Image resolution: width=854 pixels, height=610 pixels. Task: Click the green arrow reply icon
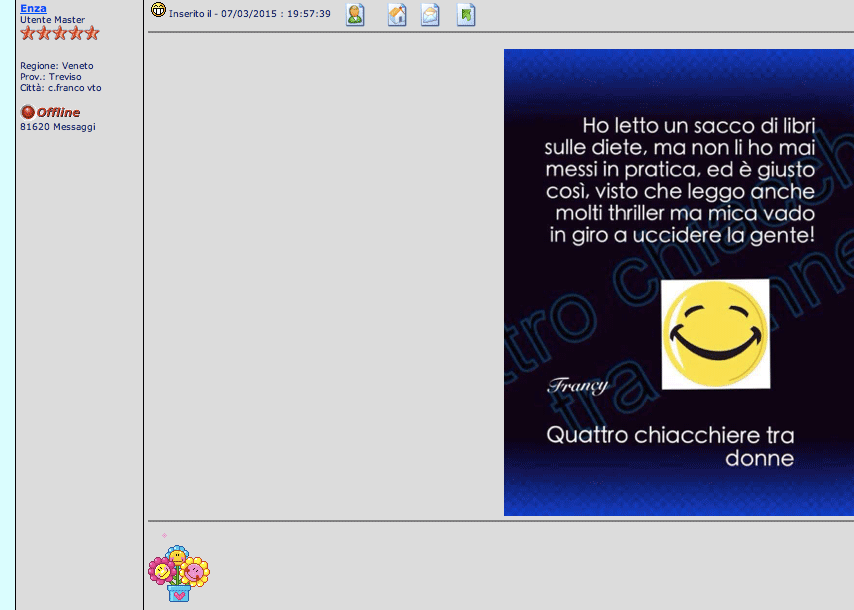[466, 14]
